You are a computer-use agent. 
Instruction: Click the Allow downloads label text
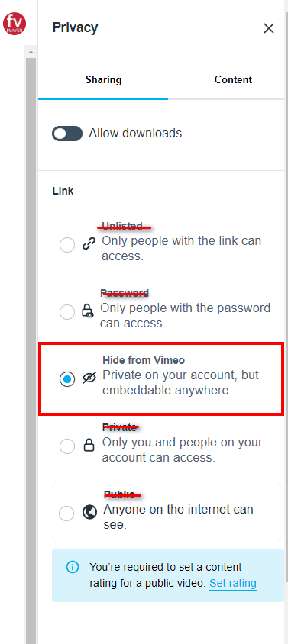[135, 133]
